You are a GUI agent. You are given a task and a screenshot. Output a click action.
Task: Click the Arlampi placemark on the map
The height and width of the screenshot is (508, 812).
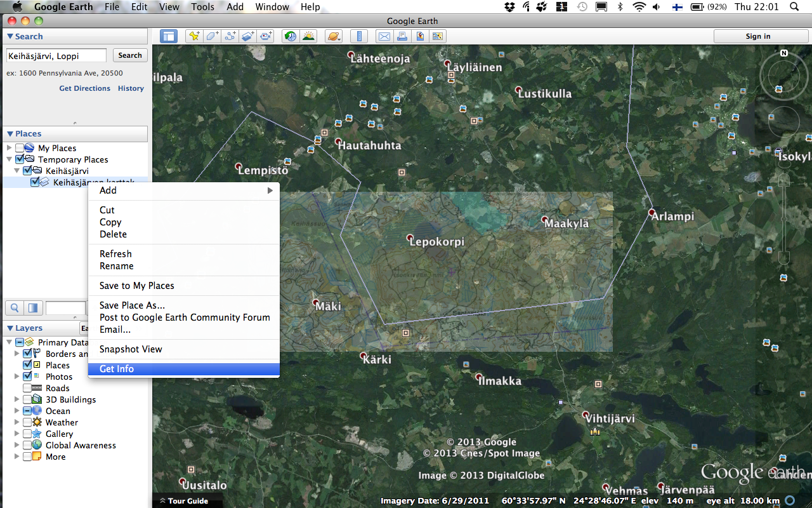click(x=651, y=211)
